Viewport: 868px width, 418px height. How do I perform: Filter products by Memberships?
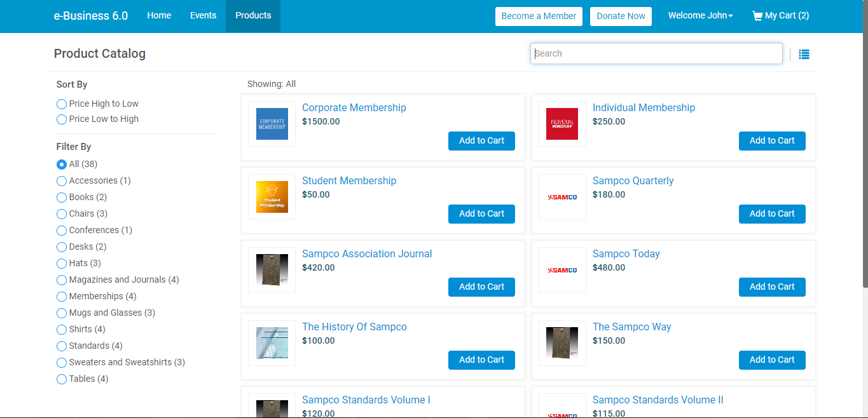61,296
